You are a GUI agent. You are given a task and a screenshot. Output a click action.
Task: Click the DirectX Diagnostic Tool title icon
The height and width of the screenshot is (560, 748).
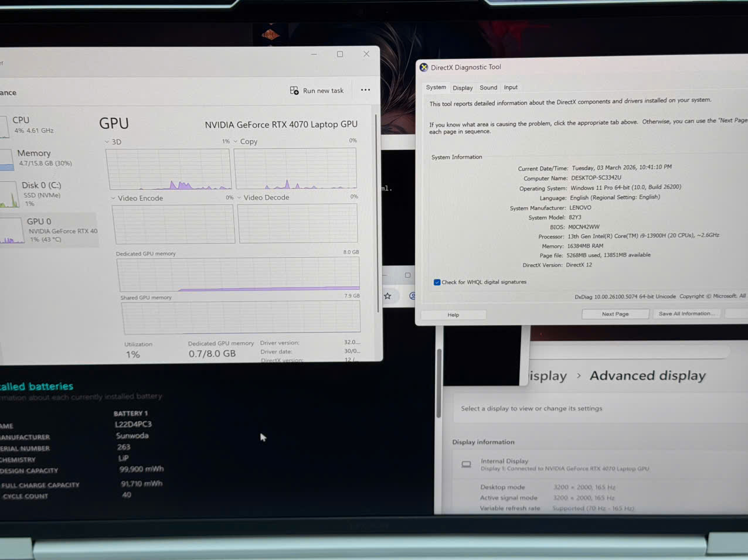point(424,67)
